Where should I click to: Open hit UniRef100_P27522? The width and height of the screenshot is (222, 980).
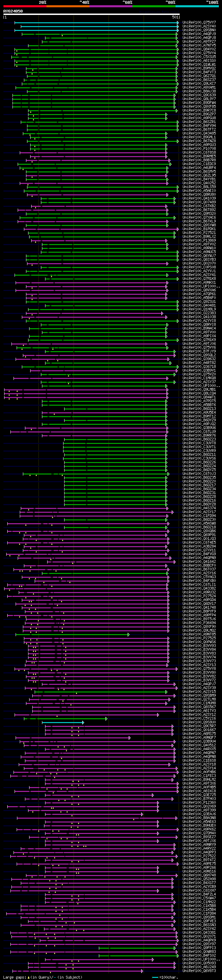click(199, 856)
